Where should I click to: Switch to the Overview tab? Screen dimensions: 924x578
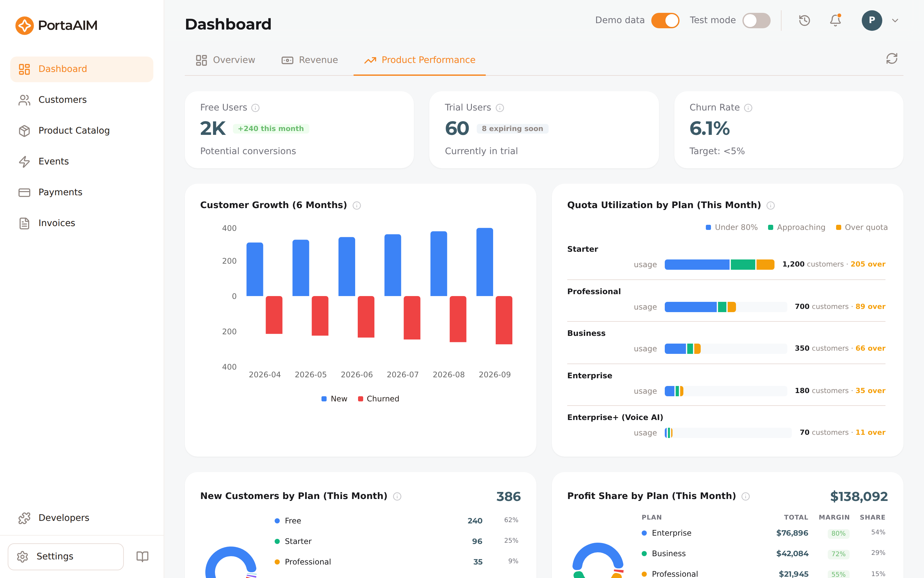pyautogui.click(x=225, y=60)
